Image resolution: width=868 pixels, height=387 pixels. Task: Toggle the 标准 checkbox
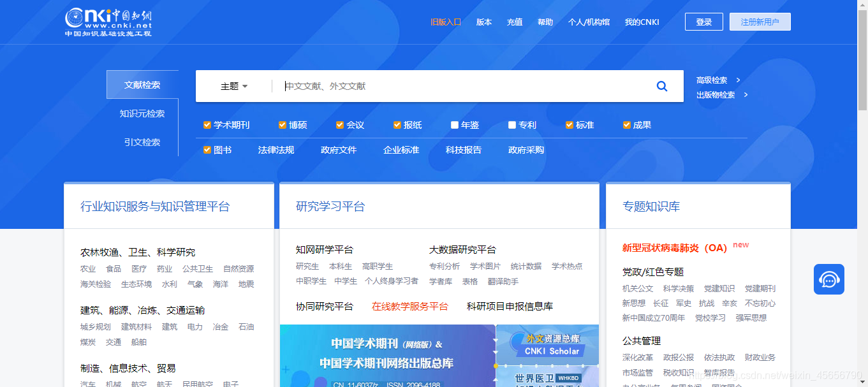click(570, 125)
